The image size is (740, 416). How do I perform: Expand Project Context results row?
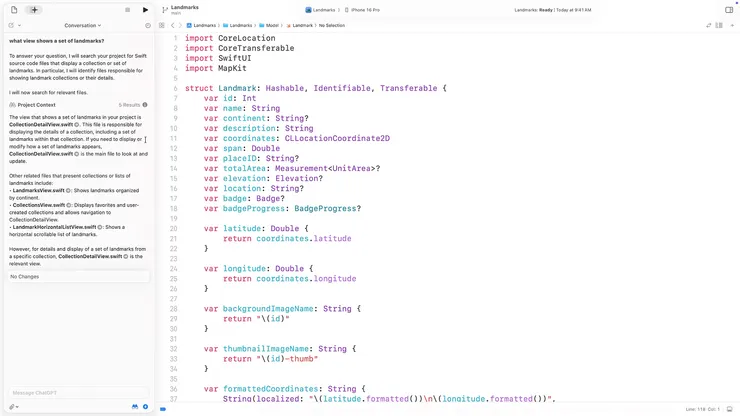point(78,105)
